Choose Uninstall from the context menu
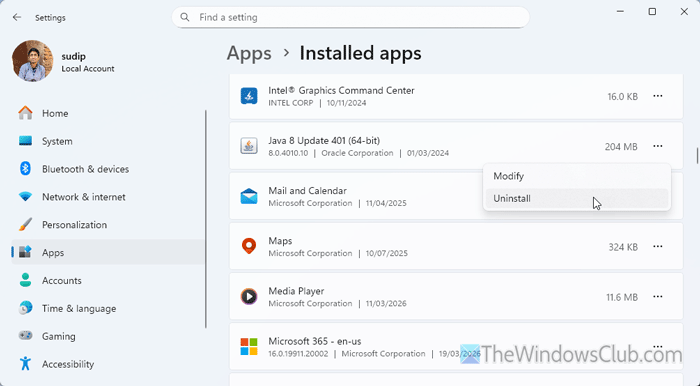 tap(577, 199)
